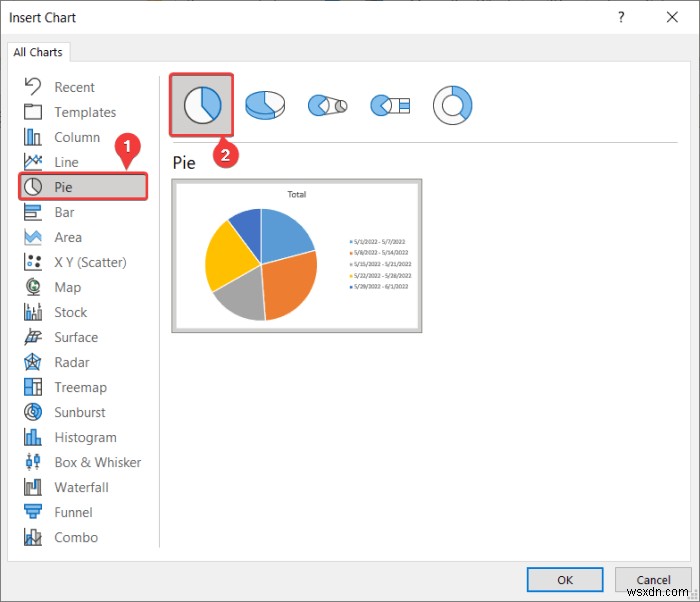Select the Waterfall chart category
Image resolution: width=700 pixels, height=602 pixels.
tap(81, 487)
